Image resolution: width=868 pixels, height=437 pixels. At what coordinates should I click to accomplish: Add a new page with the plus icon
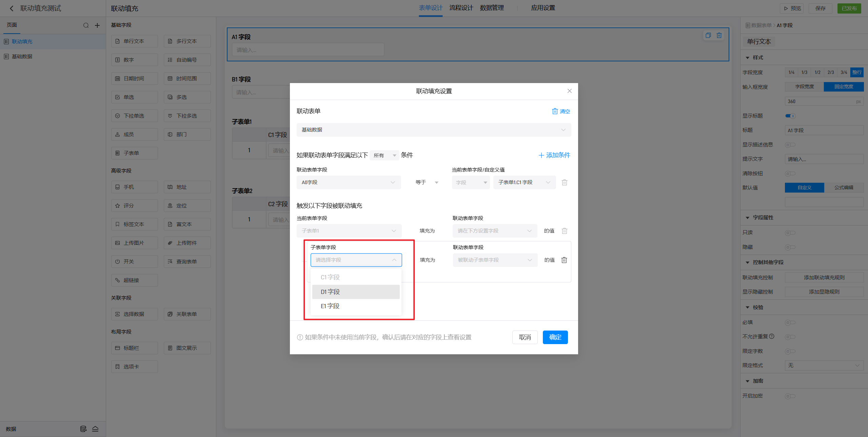[97, 25]
